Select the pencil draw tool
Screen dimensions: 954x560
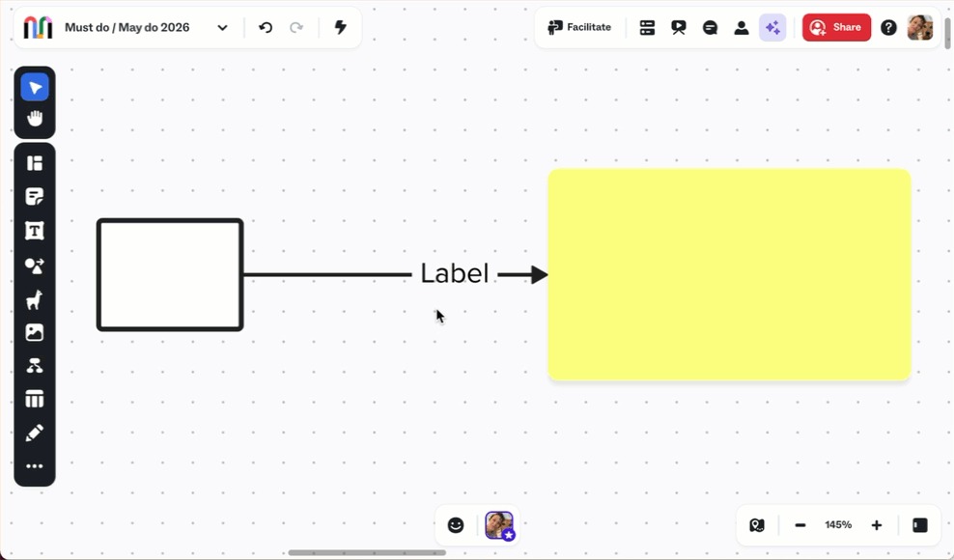tap(35, 433)
